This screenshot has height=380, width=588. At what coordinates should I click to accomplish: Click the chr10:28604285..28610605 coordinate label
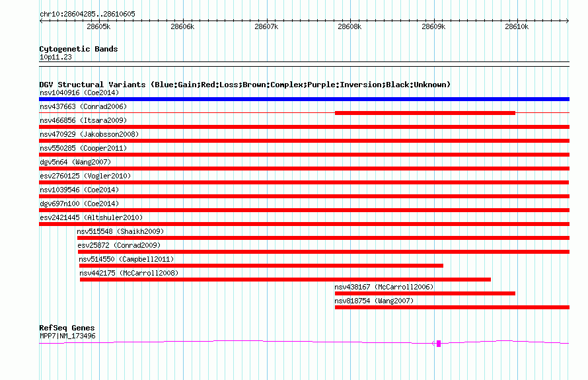[x=87, y=15]
